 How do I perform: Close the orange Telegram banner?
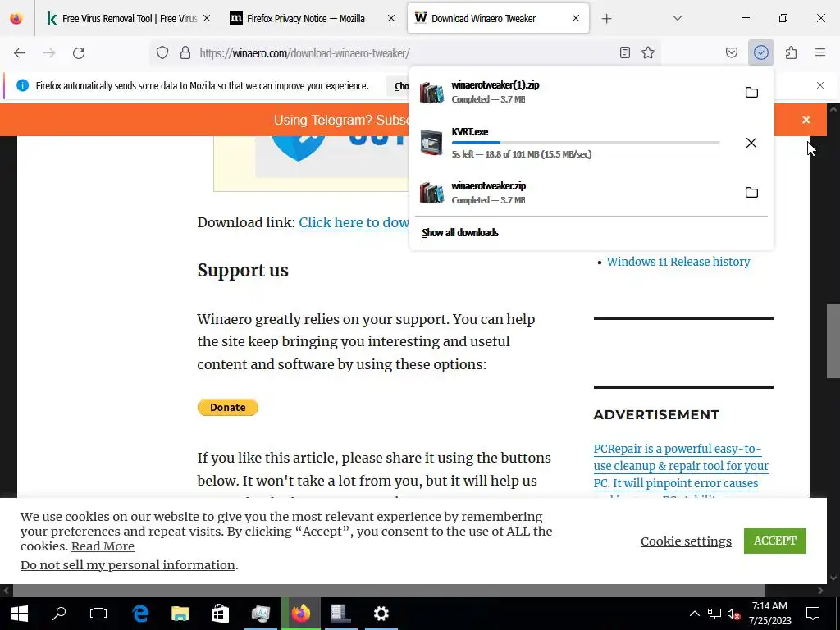coord(806,120)
